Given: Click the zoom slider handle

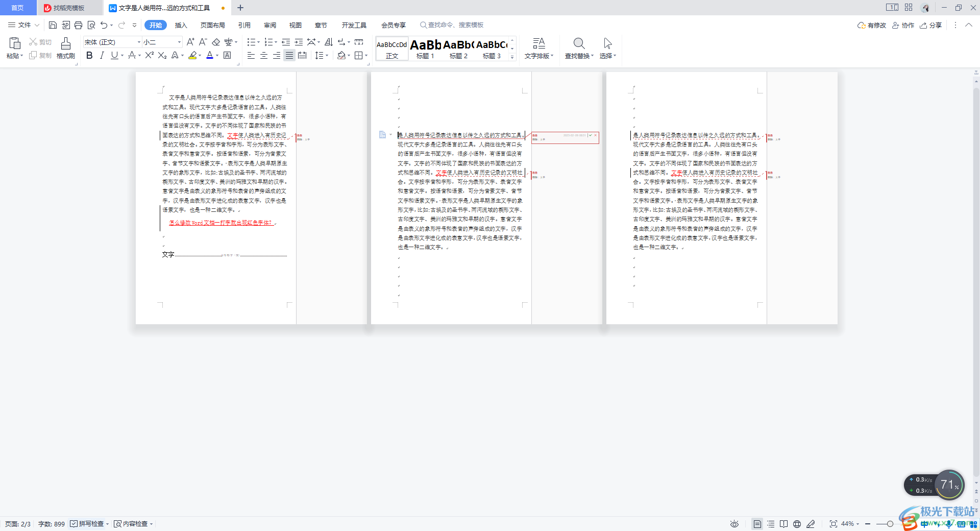Looking at the screenshot, I should point(890,524).
